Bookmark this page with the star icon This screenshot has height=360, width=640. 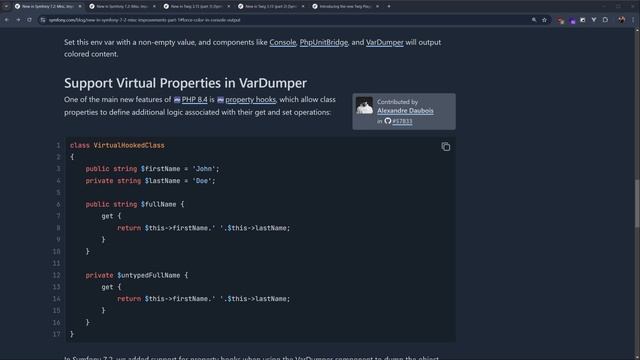(x=544, y=20)
